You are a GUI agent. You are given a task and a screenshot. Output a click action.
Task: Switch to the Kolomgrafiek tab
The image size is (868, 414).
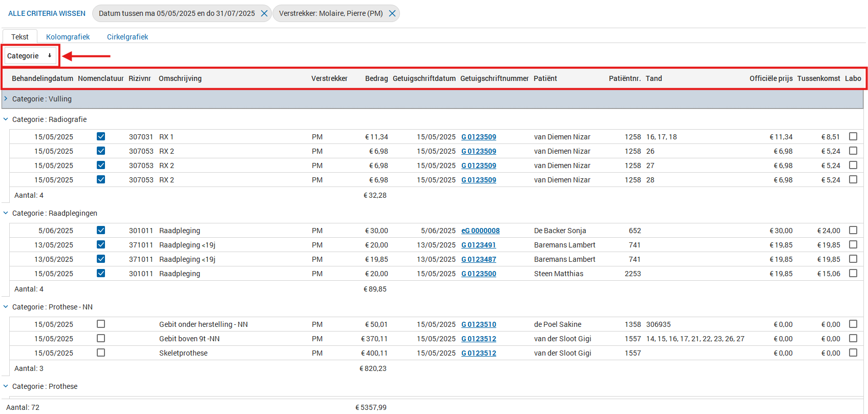[x=68, y=37]
